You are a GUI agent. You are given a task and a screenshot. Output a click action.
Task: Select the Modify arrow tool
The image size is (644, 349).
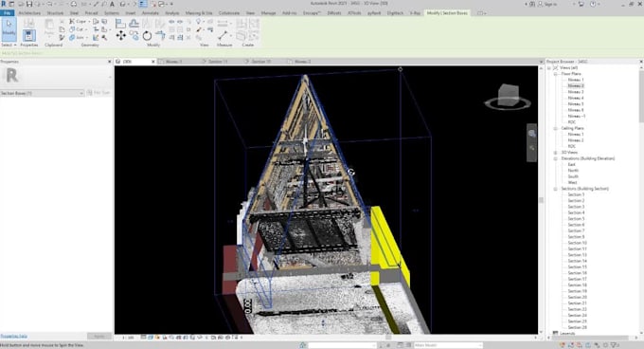pos(9,28)
